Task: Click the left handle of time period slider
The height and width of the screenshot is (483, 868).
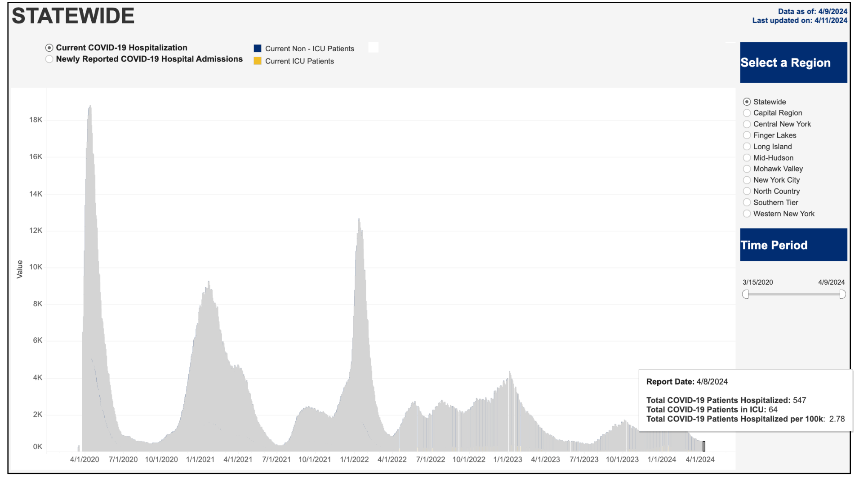Action: click(x=746, y=295)
